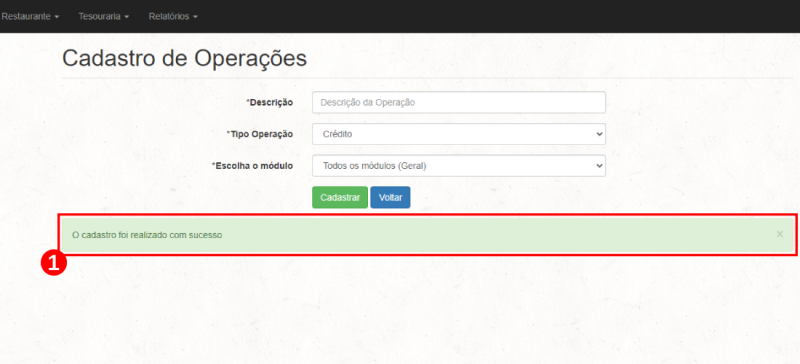Dismiss the success alert with the X
Screen dimensions: 800x364
(x=780, y=234)
